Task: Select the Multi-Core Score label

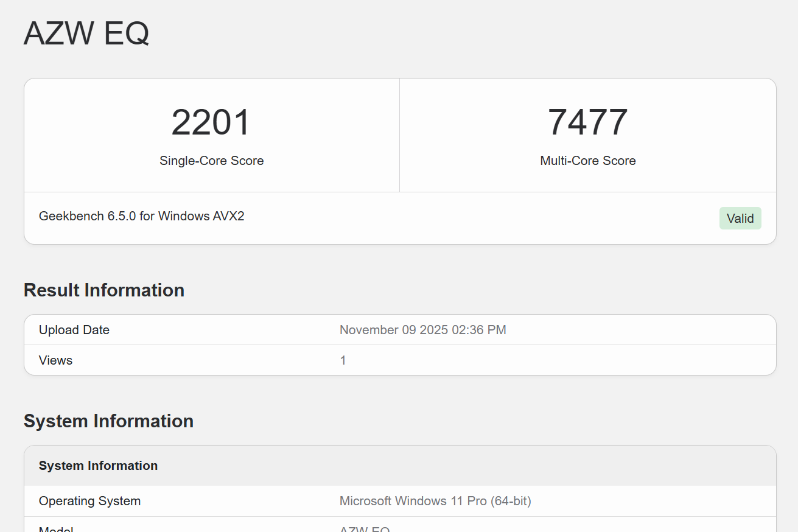Action: pos(587,161)
